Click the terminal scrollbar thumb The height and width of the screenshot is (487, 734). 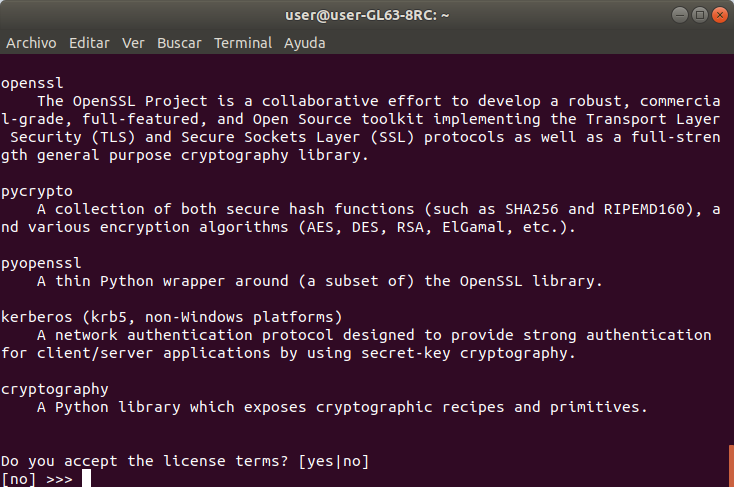point(731,466)
